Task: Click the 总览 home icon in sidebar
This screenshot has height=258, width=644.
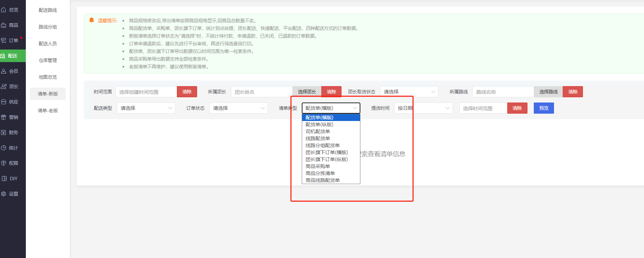Action: click(x=4, y=10)
